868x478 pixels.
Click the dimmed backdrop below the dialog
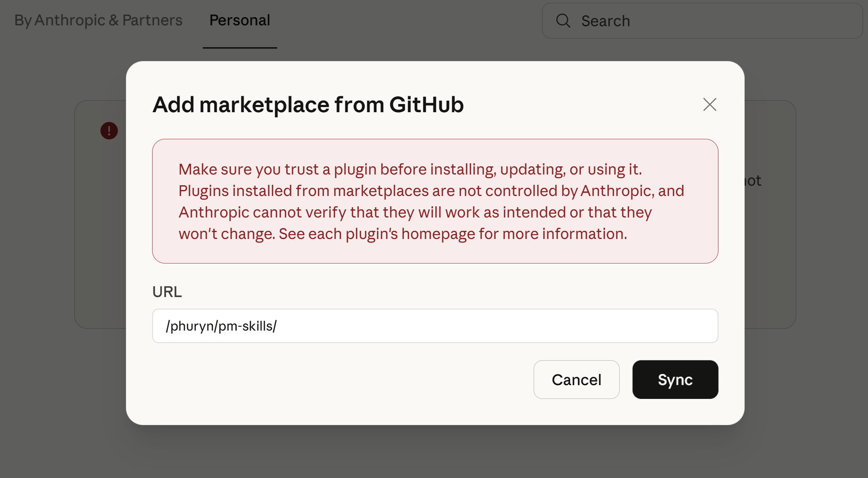coord(434,451)
